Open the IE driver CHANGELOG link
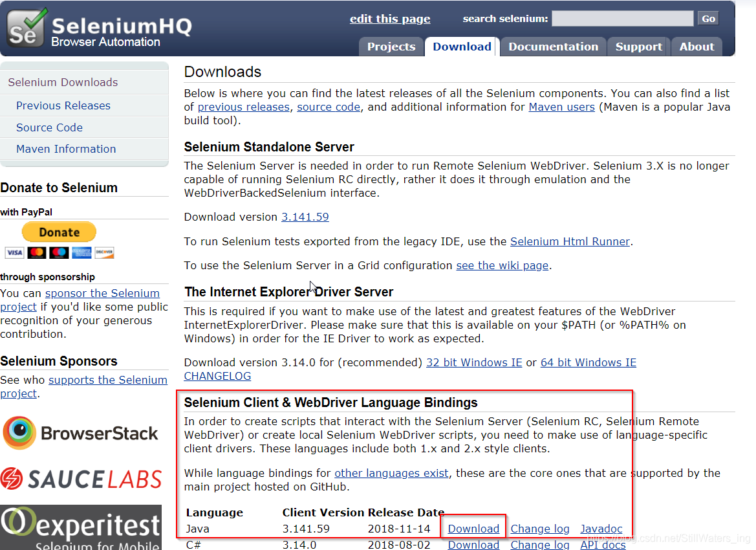 pyautogui.click(x=217, y=377)
